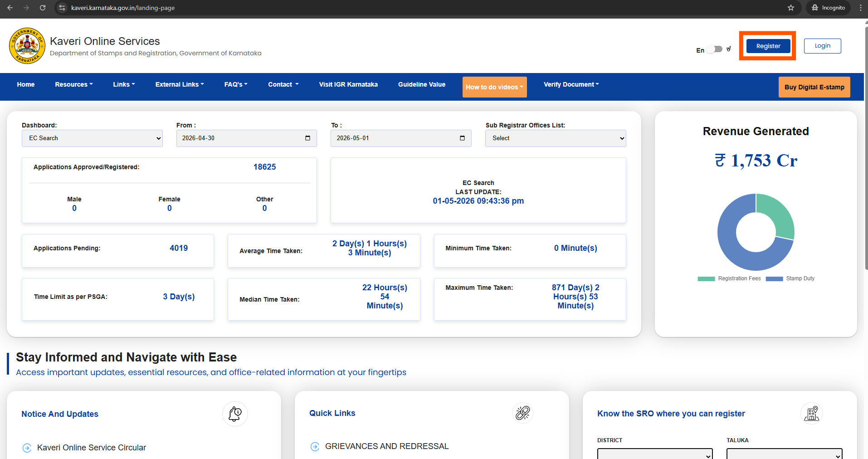Viewport: 868px width, 459px height.
Task: Open calendar picker in From date field
Action: (x=307, y=138)
